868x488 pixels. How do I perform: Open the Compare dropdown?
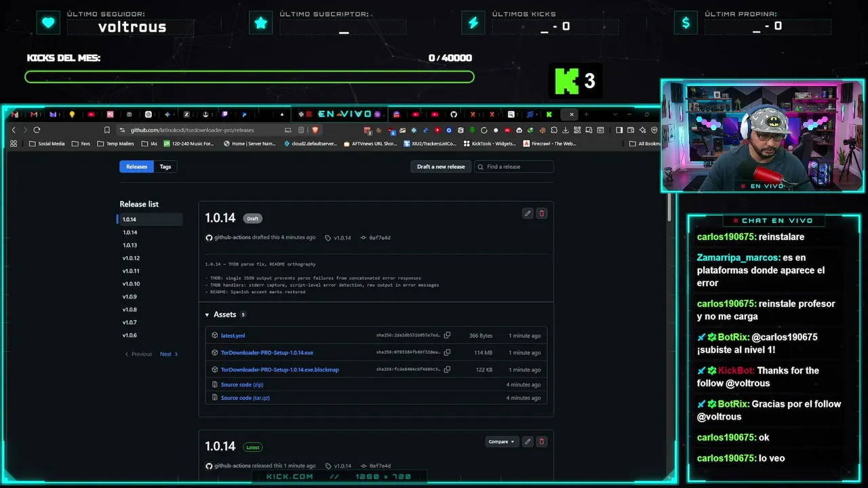(501, 441)
